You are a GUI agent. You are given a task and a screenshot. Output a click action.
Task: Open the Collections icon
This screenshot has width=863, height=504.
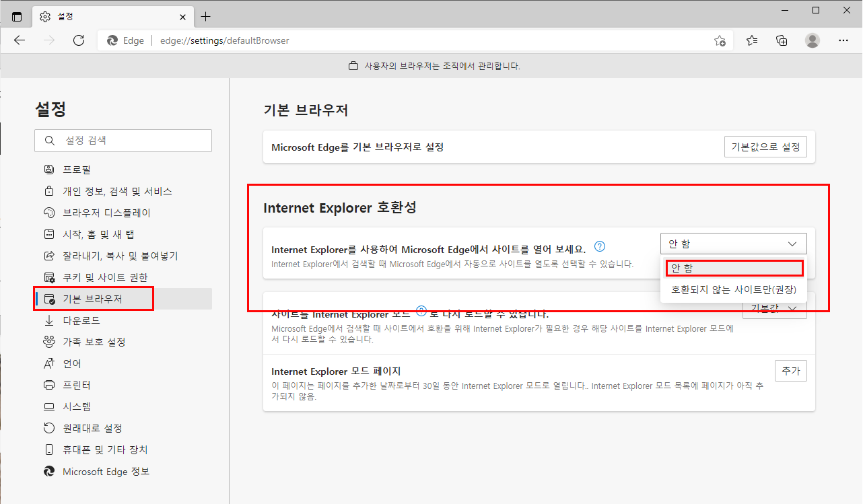782,40
